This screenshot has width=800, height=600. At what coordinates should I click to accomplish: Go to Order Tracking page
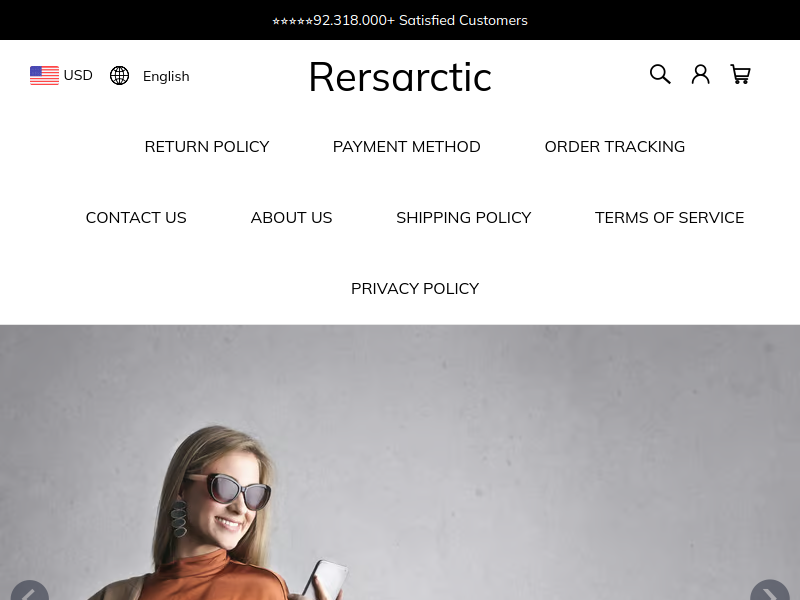click(x=615, y=146)
